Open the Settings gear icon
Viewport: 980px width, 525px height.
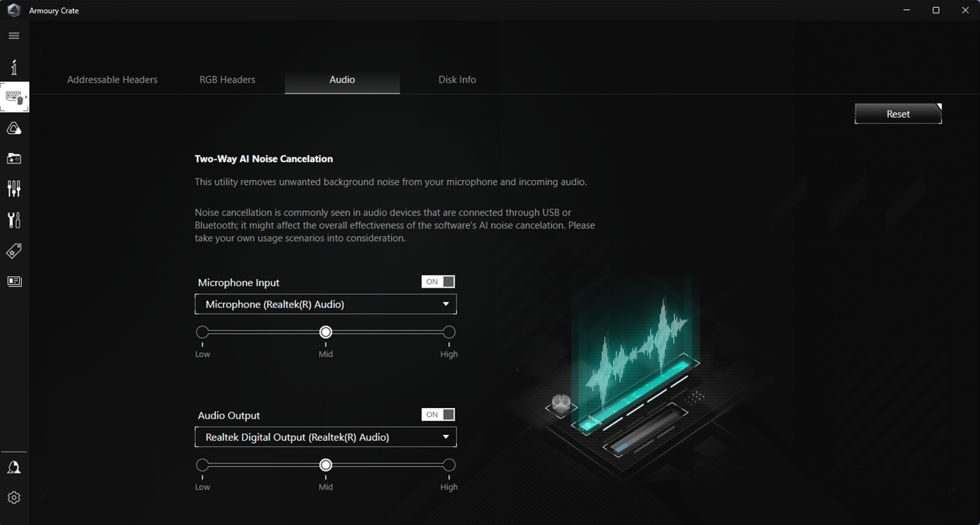pos(14,497)
